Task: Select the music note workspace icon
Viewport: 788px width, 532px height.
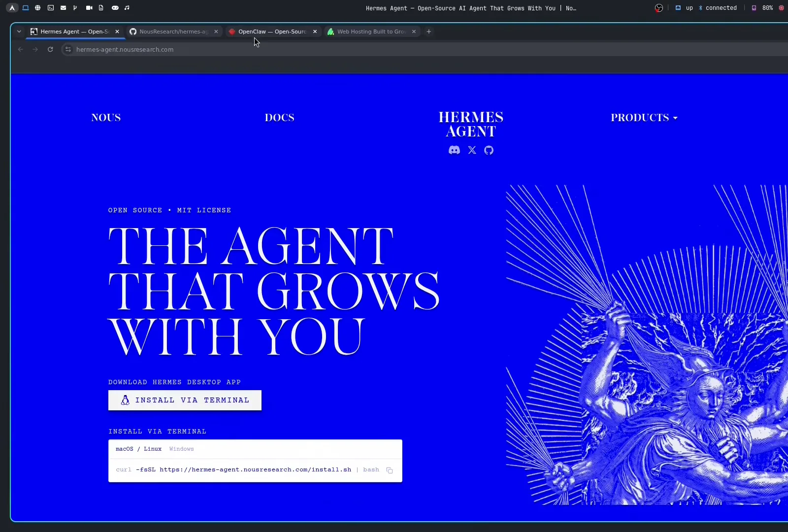Action: (127, 8)
